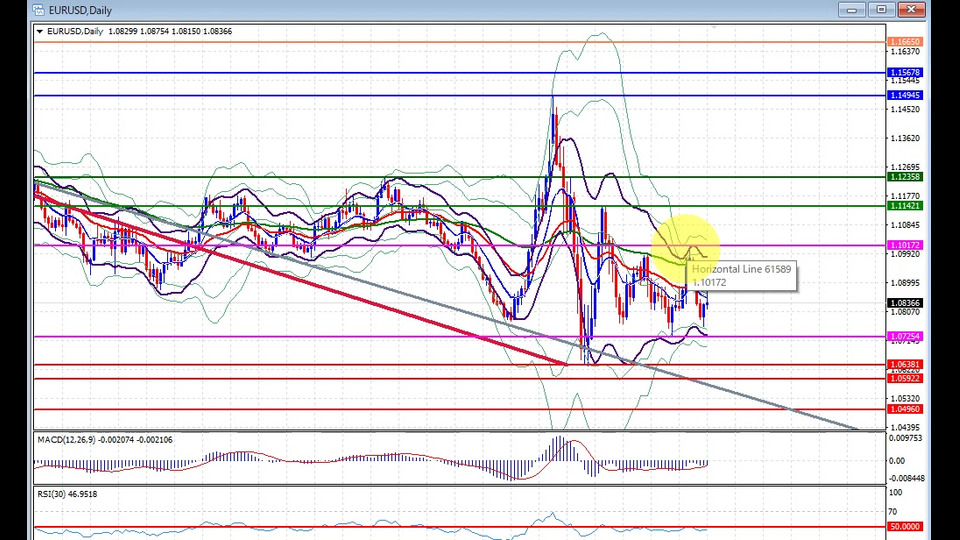960x540 pixels.
Task: Select the green 1.11421 price label
Action: coord(904,206)
